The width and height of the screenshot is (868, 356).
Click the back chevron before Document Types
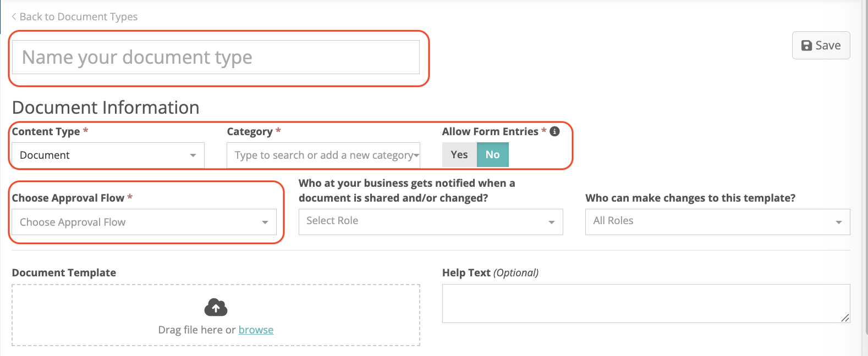click(14, 16)
